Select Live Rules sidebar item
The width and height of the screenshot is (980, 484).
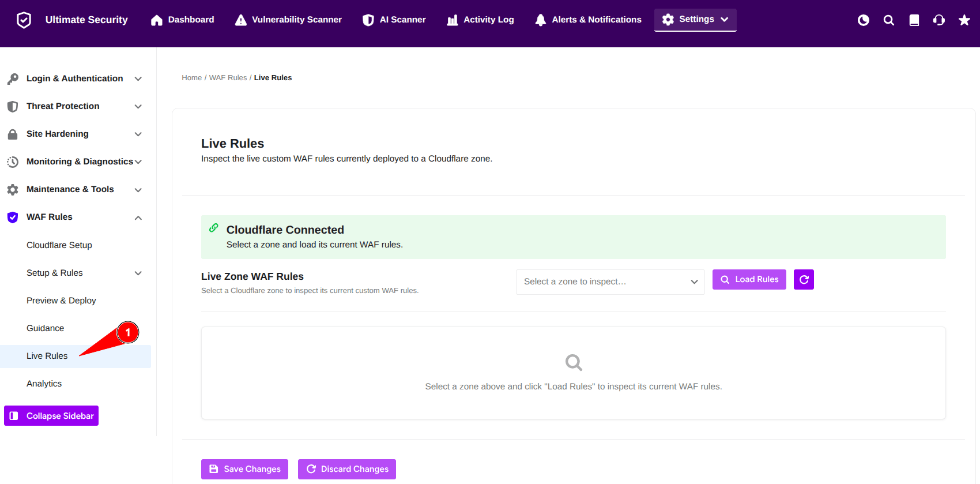[75, 356]
